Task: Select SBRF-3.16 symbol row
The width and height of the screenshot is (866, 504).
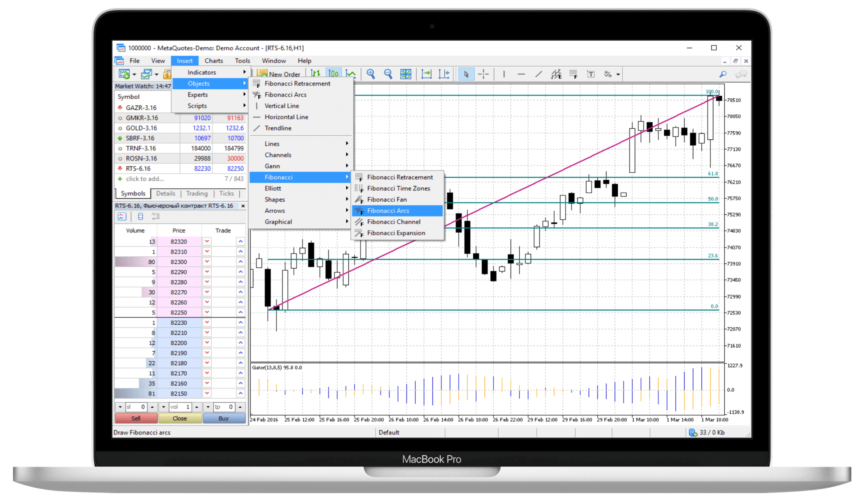Action: 180,138
